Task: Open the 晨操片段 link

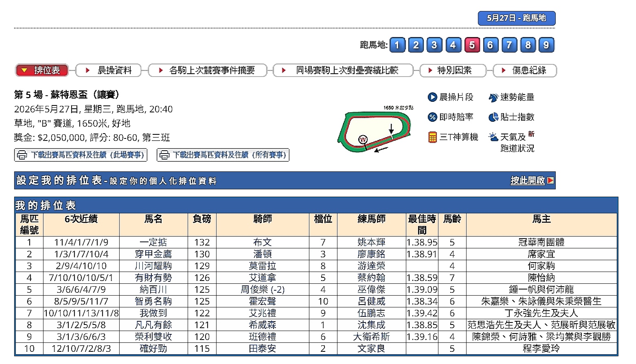Action: [x=456, y=97]
